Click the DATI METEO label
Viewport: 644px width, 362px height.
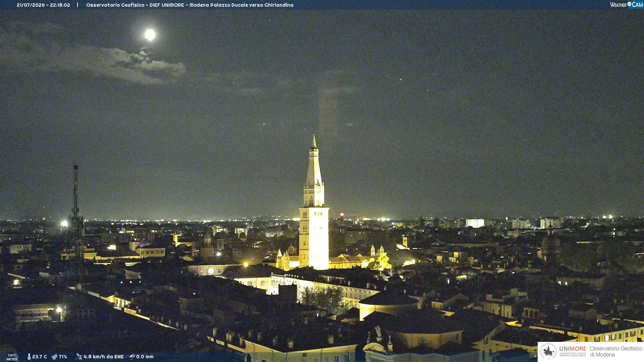[x=12, y=357]
